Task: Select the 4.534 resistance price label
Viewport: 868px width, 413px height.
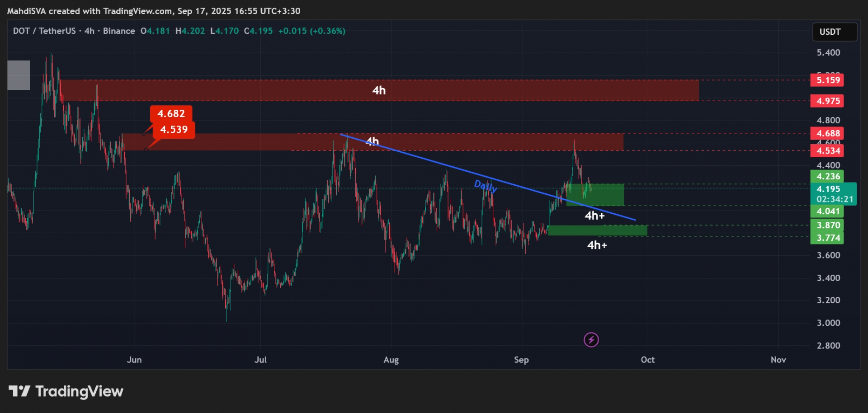Action: [x=827, y=151]
